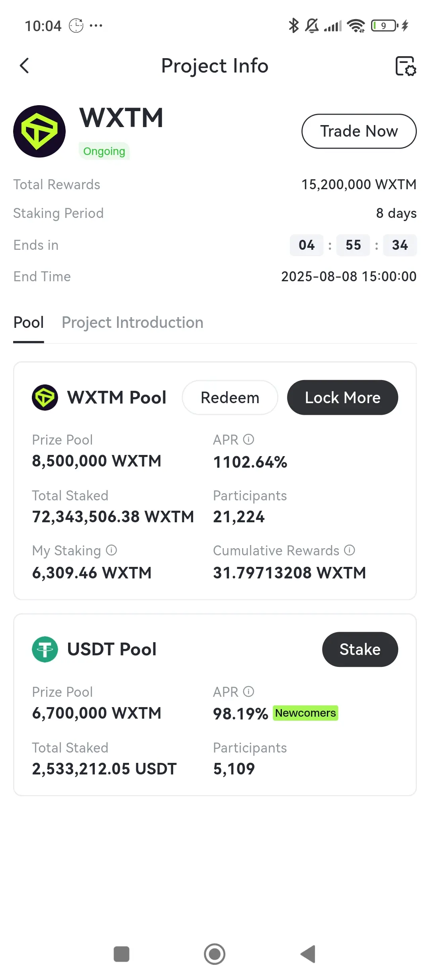The width and height of the screenshot is (430, 980).
Task: Open the Cumulative Rewards info icon
Action: (x=350, y=550)
